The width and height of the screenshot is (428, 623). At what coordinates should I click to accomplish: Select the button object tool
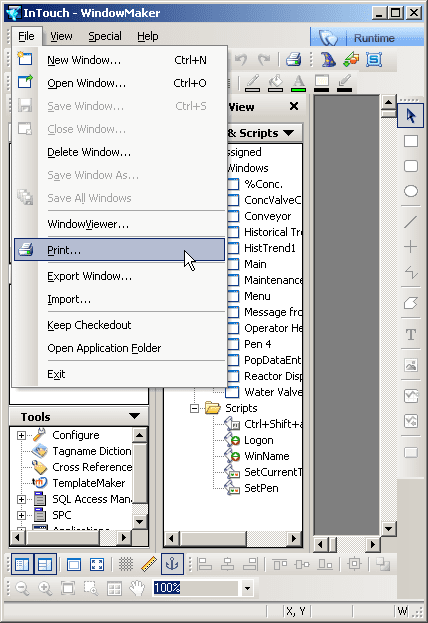pyautogui.click(x=411, y=452)
